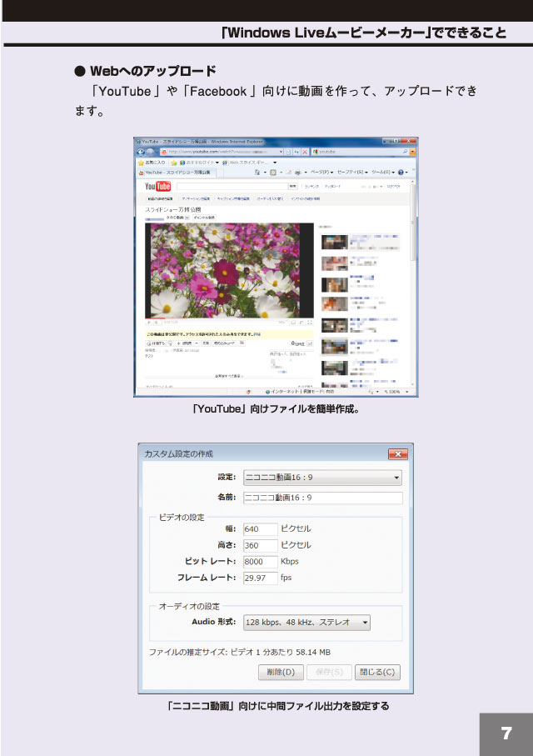The width and height of the screenshot is (533, 756).
Task: Click the Home icon in IE command bar
Action: [x=257, y=173]
